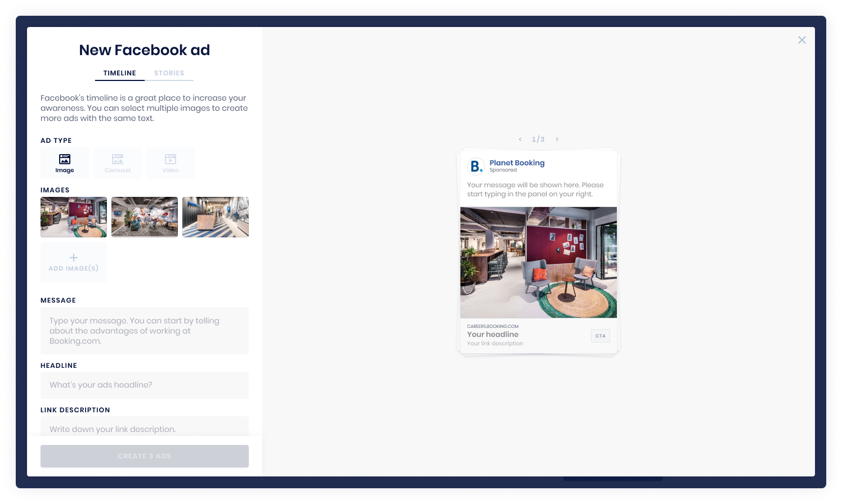Click the Planet Booking logo in preview
Screen dimensions: 842x504
click(476, 166)
